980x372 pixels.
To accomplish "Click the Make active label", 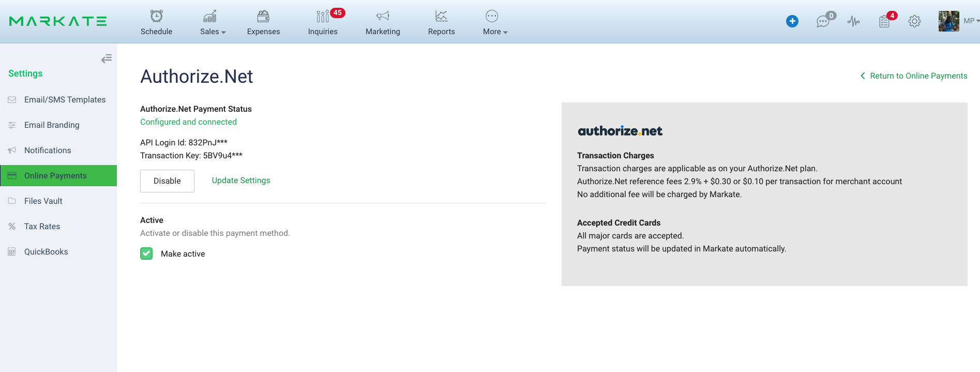I will [x=183, y=254].
